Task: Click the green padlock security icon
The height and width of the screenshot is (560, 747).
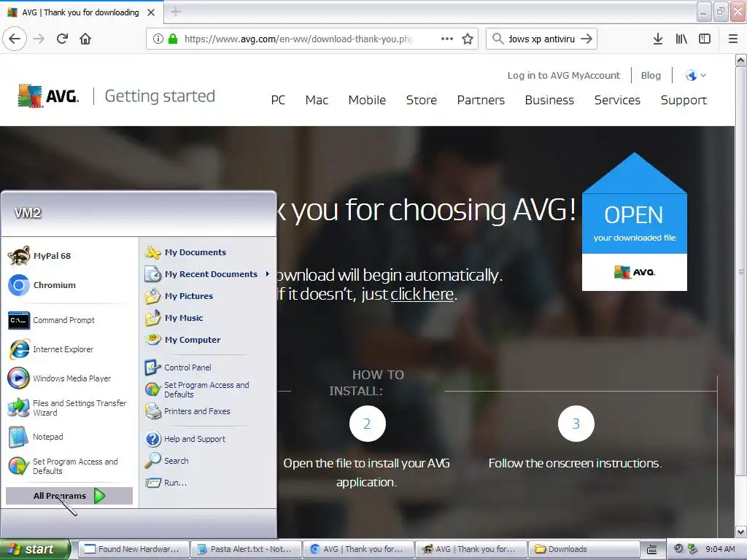Action: pyautogui.click(x=173, y=39)
